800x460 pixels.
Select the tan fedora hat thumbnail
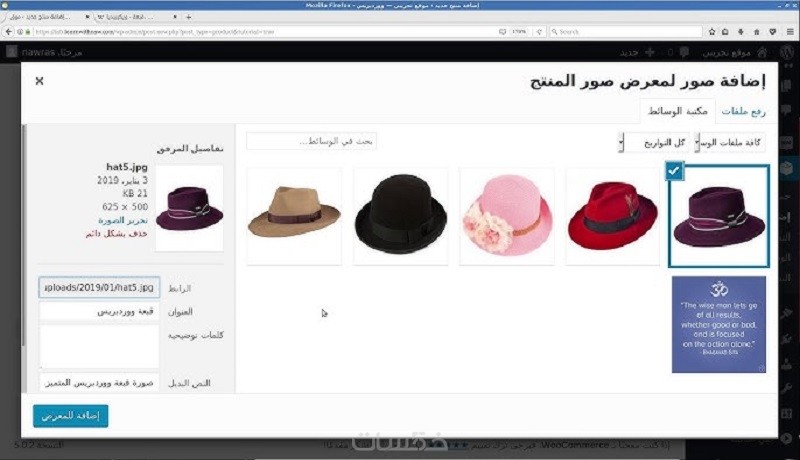click(294, 216)
